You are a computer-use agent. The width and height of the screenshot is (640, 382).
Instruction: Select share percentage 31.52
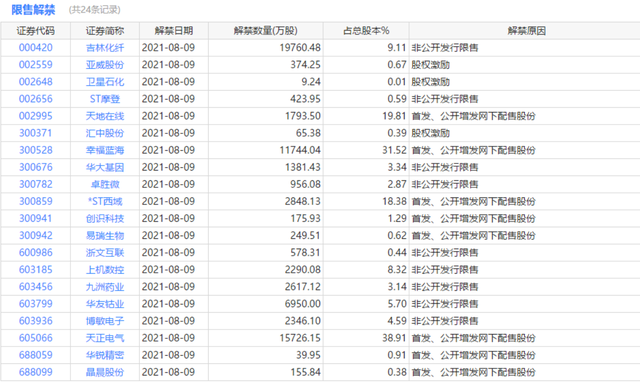tap(394, 150)
